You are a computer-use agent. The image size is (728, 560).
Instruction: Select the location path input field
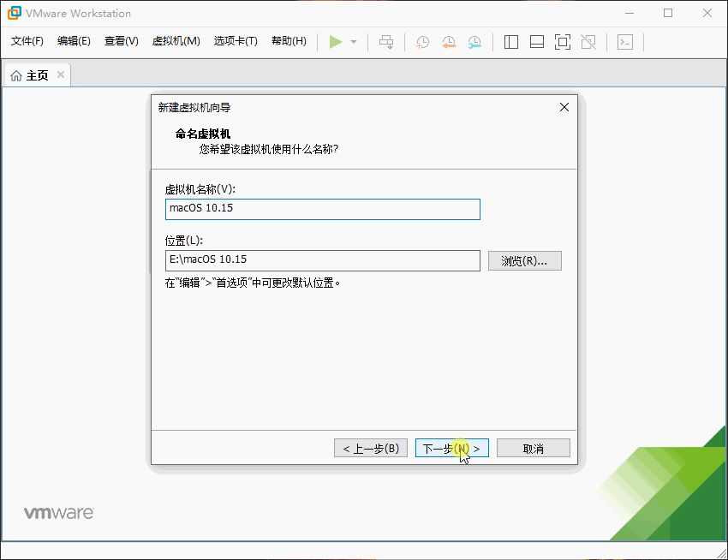322,259
